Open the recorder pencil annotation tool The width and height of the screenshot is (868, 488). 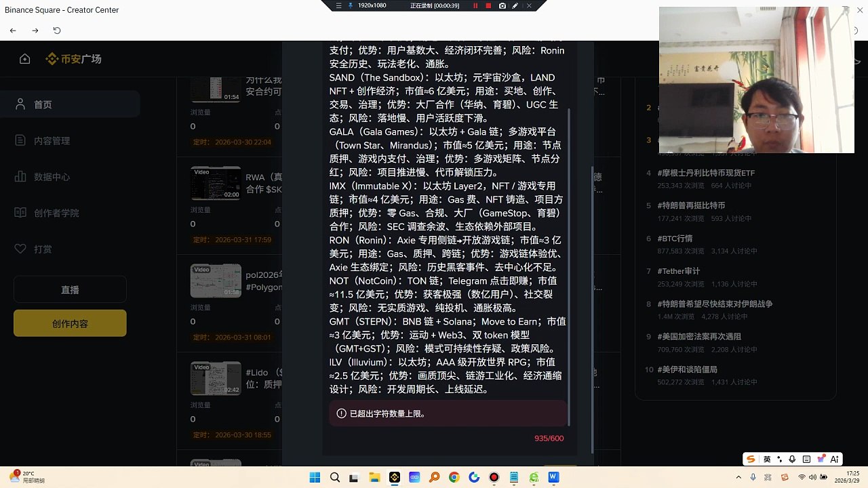(515, 5)
